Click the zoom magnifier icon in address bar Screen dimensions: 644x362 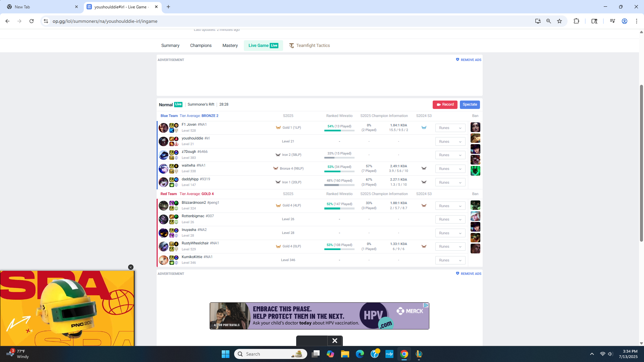pyautogui.click(x=549, y=21)
